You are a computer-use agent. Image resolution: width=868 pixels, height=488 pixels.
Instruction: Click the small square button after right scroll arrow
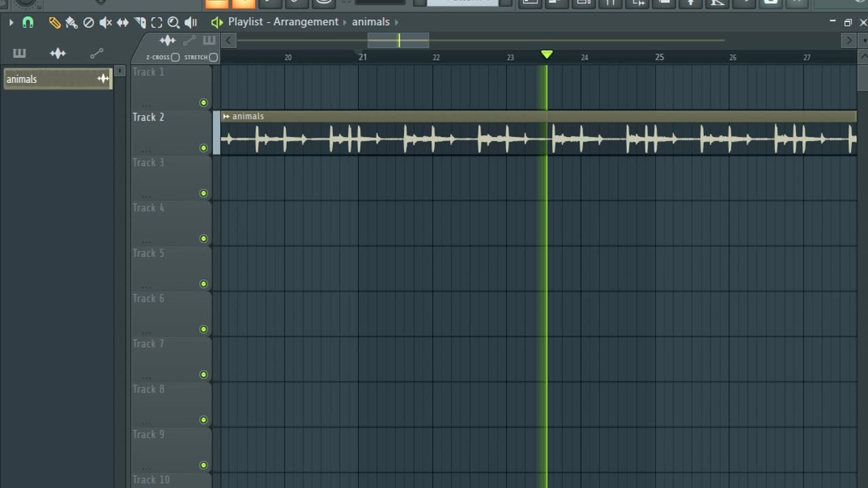(x=863, y=41)
